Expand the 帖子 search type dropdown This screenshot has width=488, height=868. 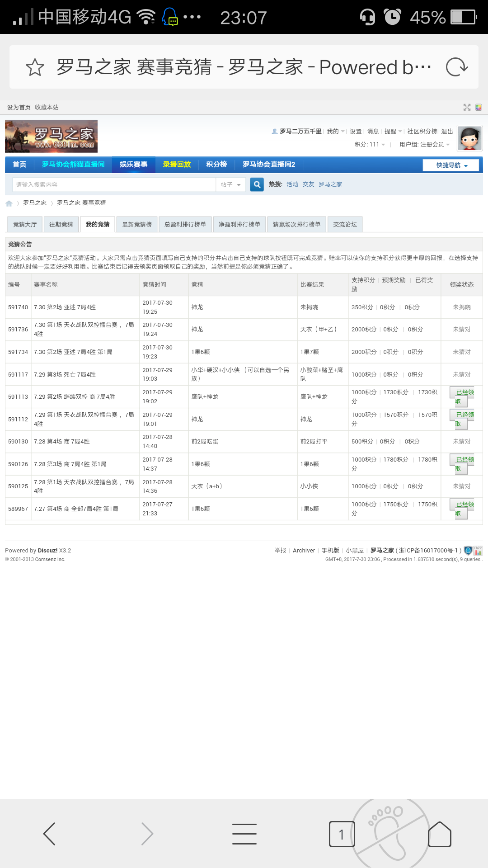[231, 184]
